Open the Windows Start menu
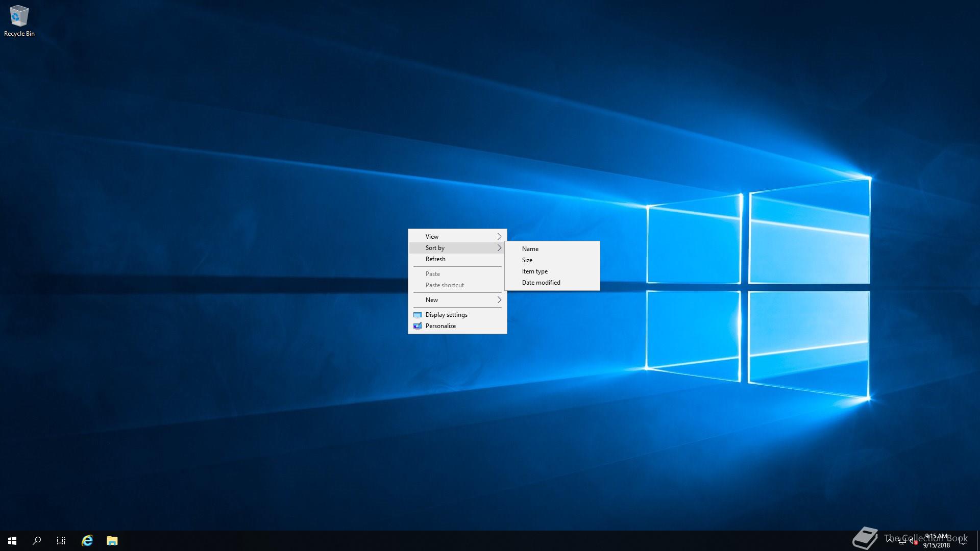The image size is (980, 551). [12, 541]
